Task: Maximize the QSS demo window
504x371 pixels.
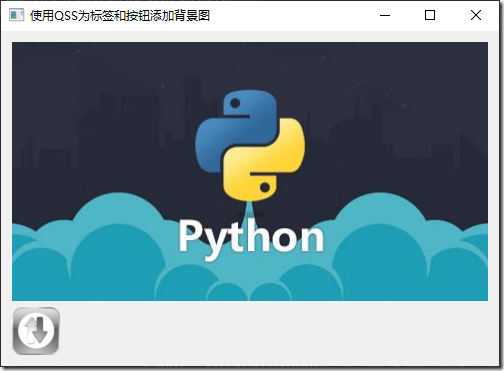Action: [x=430, y=15]
